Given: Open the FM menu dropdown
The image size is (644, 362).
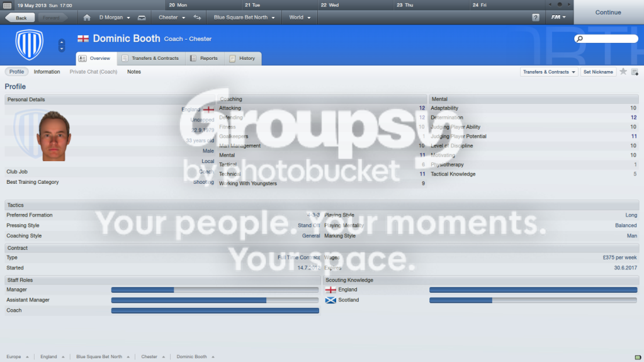Looking at the screenshot, I should point(558,17).
